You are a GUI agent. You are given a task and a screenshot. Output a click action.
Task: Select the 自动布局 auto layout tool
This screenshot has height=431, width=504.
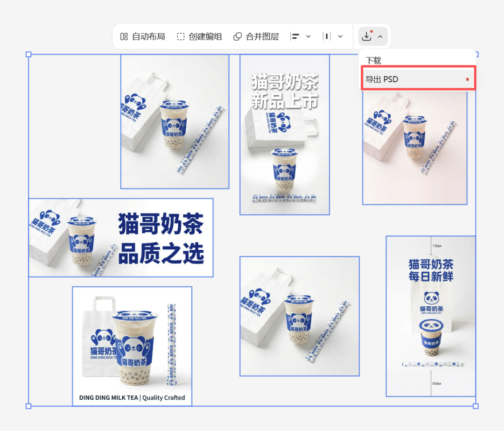[140, 36]
